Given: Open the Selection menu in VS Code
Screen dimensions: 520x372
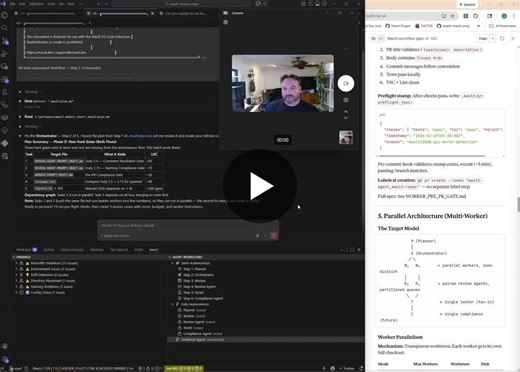Looking at the screenshot, I should pyautogui.click(x=36, y=4).
